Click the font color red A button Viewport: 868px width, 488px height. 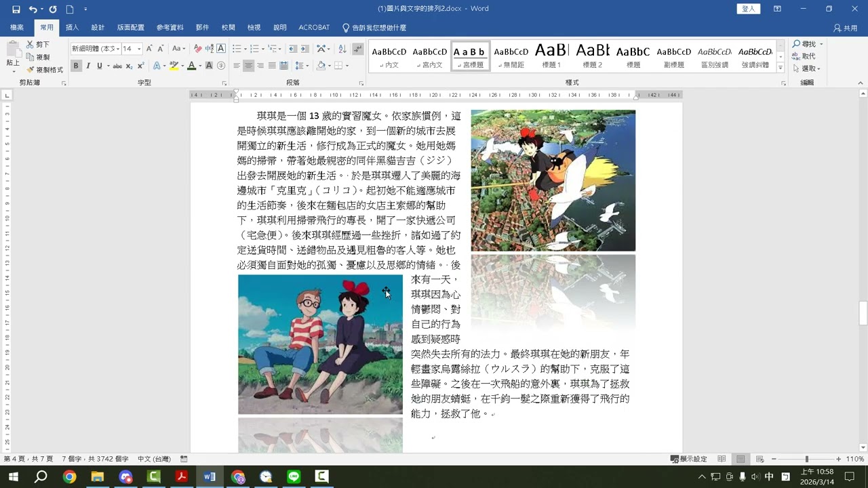191,66
